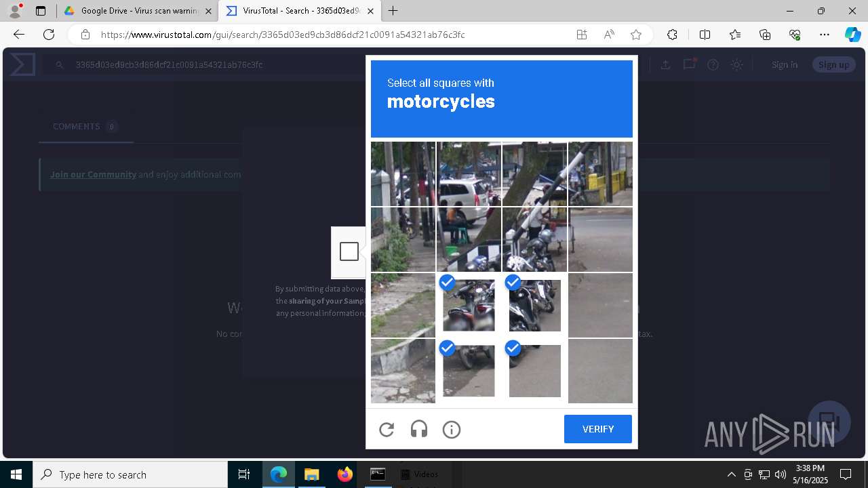The height and width of the screenshot is (488, 868).
Task: Get an audio captcha challenge
Action: coord(419,429)
